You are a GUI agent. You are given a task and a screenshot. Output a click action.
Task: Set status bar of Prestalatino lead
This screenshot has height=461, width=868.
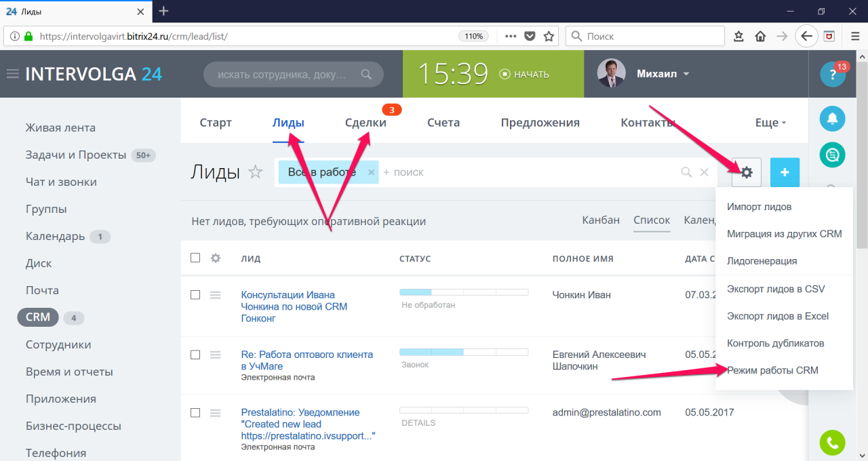click(x=464, y=410)
